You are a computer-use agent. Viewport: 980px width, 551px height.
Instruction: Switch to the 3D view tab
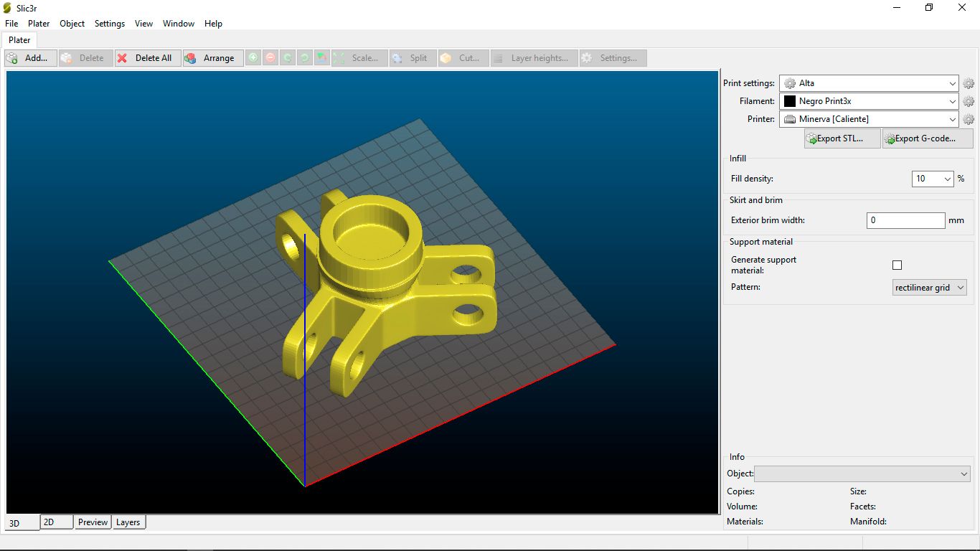pyautogui.click(x=22, y=523)
